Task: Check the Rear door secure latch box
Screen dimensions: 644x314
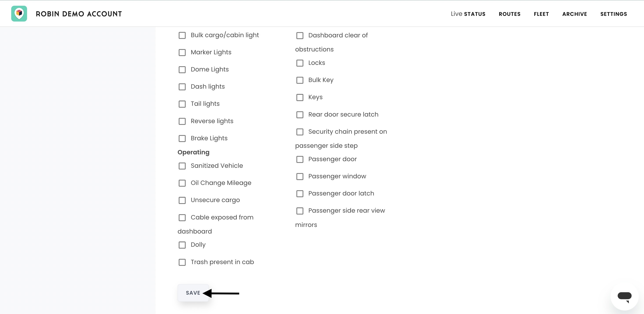Action: pos(300,115)
